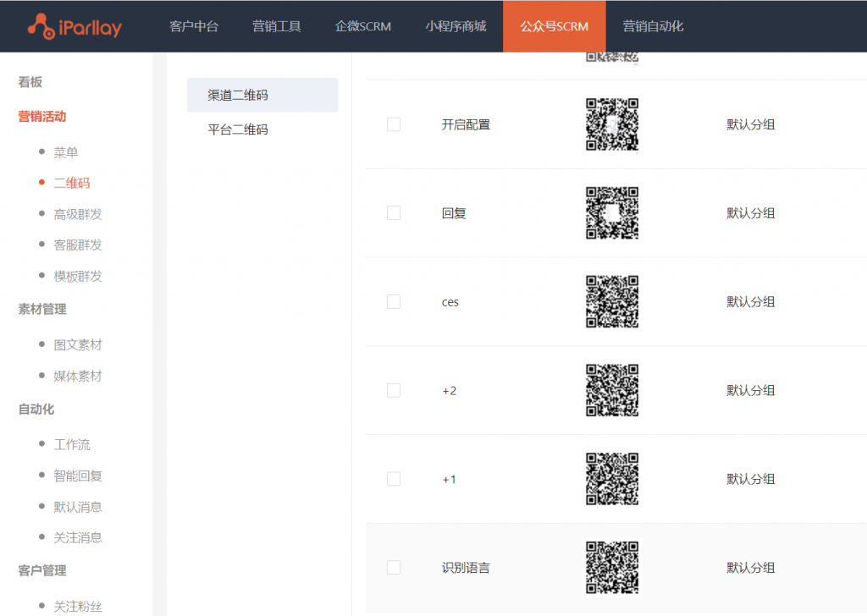Viewport: 867px width, 616px height.
Task: Collapse the 营销活动 sidebar section
Action: click(42, 117)
